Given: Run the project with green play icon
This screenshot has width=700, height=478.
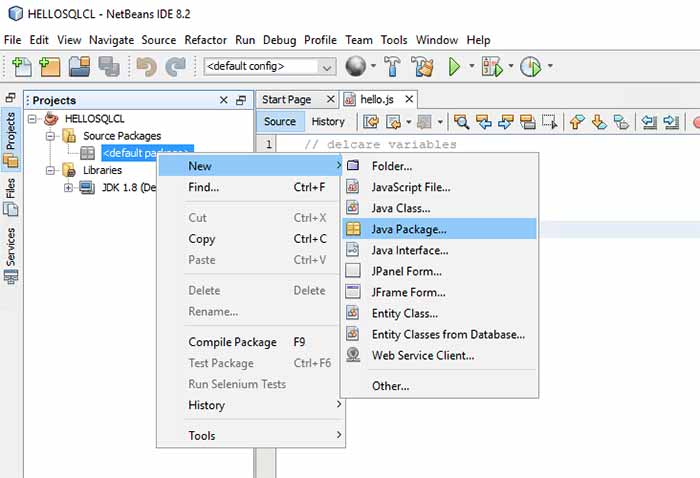Looking at the screenshot, I should pos(454,67).
